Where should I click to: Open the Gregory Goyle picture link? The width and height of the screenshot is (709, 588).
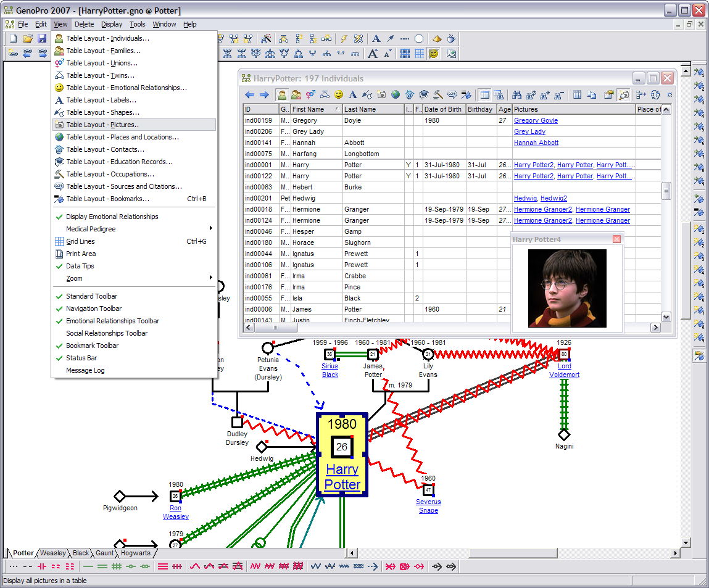click(x=536, y=121)
